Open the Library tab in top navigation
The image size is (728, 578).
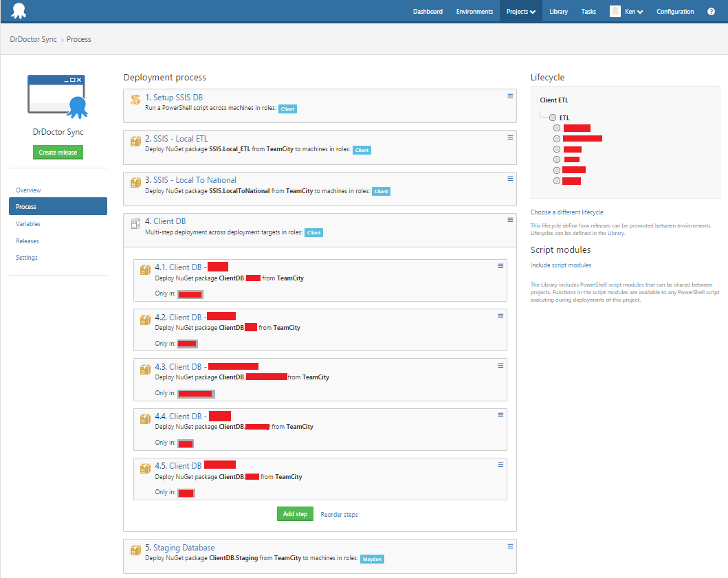558,12
